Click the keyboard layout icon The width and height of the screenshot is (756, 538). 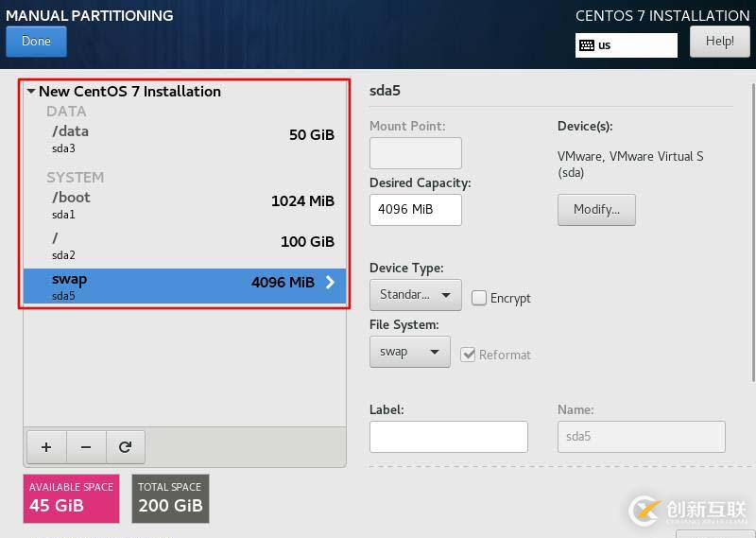[587, 45]
